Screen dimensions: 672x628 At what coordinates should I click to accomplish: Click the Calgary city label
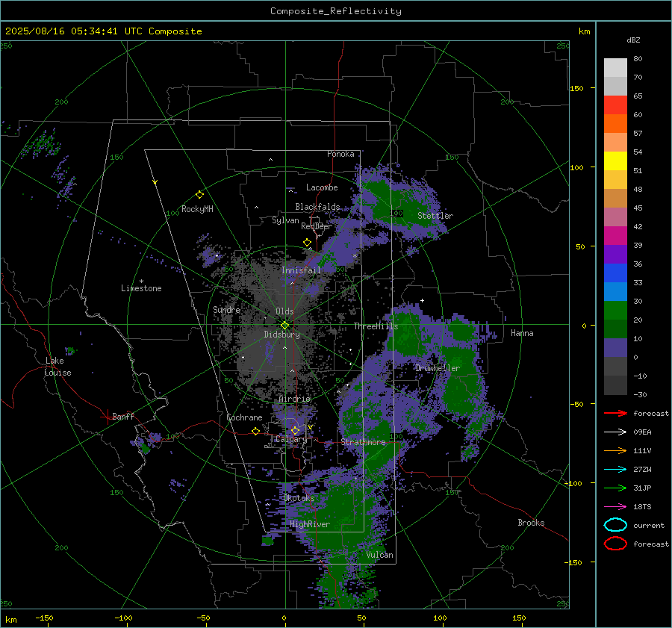click(291, 439)
